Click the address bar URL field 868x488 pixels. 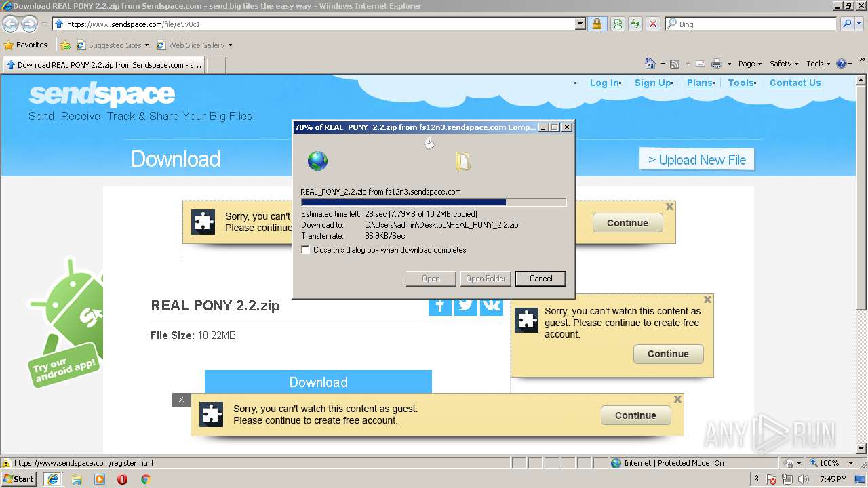tap(313, 24)
